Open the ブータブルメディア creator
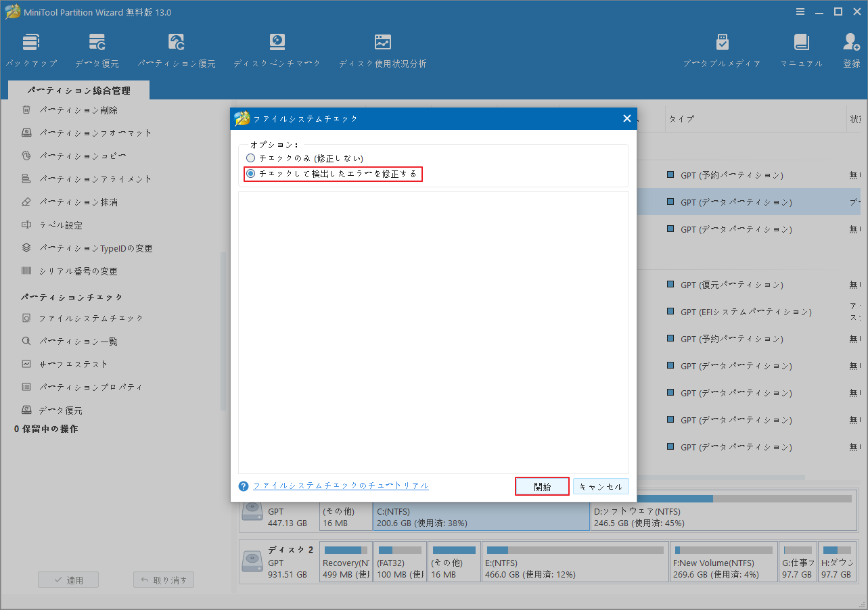Screen dimensions: 868x610 pyautogui.click(x=722, y=49)
